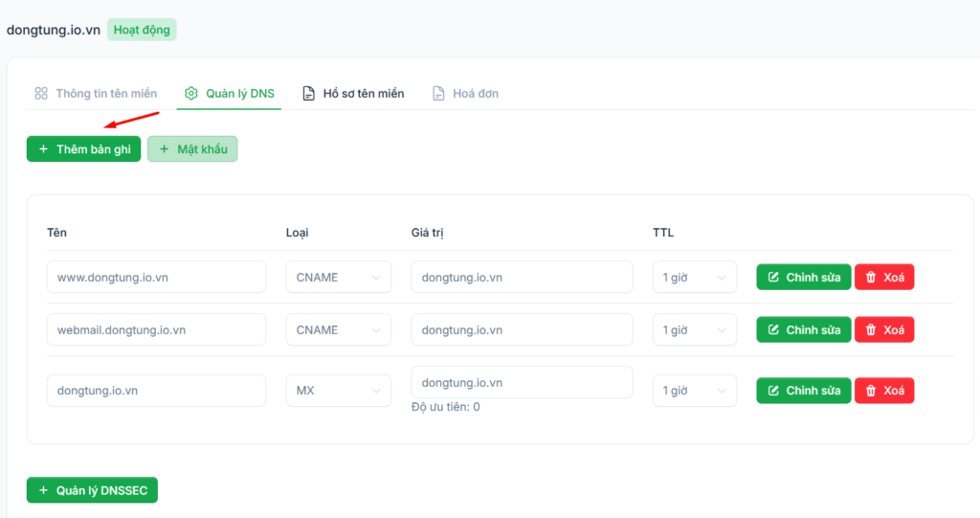Click the Loại column header
The width and height of the screenshot is (980, 518).
tap(298, 233)
